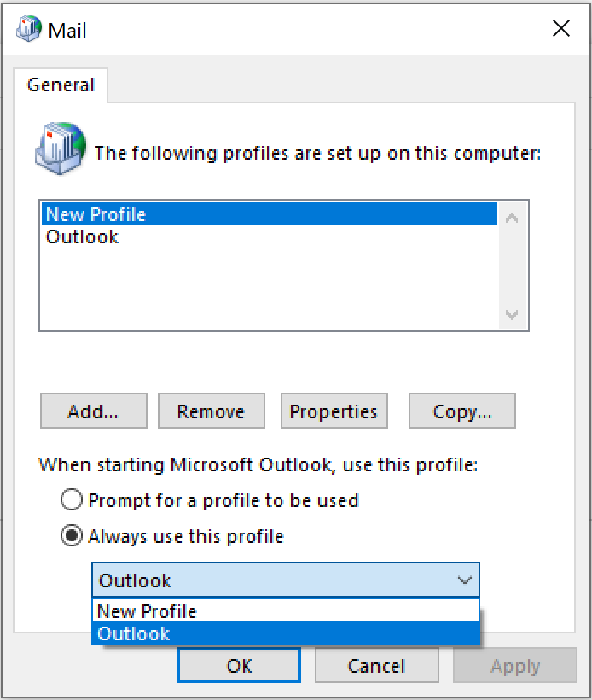Image resolution: width=592 pixels, height=700 pixels.
Task: Open profile Properties
Action: tap(334, 411)
